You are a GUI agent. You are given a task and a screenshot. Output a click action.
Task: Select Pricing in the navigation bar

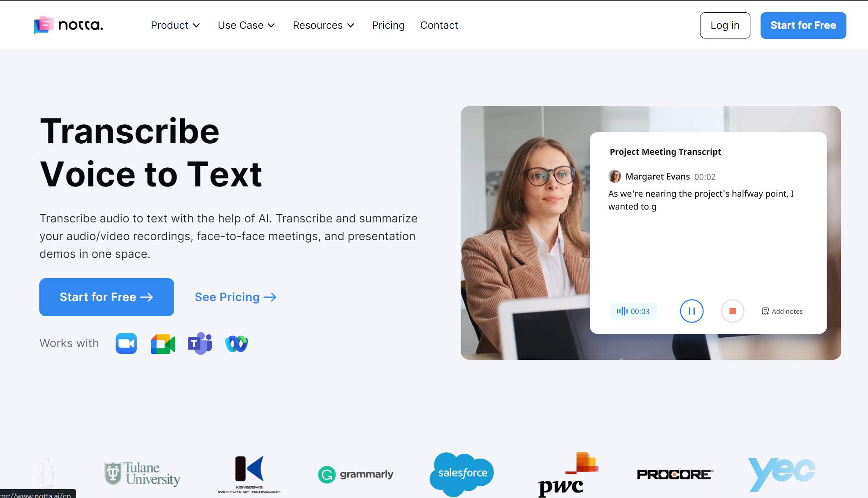coord(388,25)
